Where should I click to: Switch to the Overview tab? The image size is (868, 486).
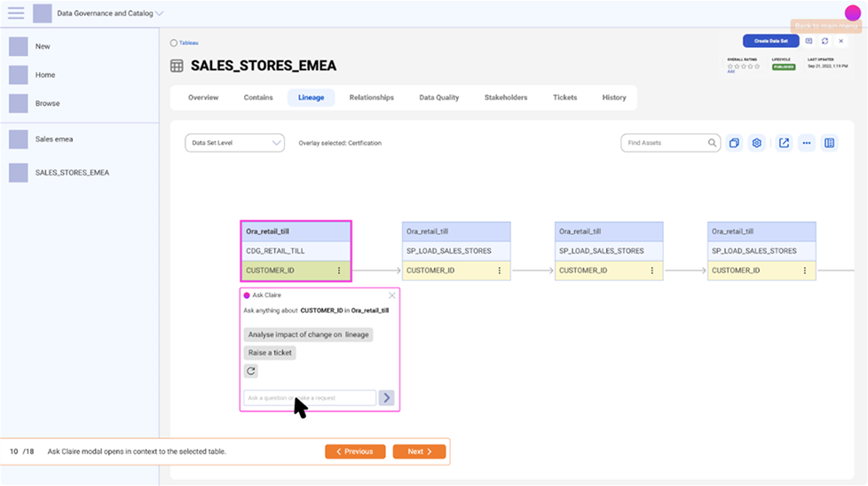203,98
